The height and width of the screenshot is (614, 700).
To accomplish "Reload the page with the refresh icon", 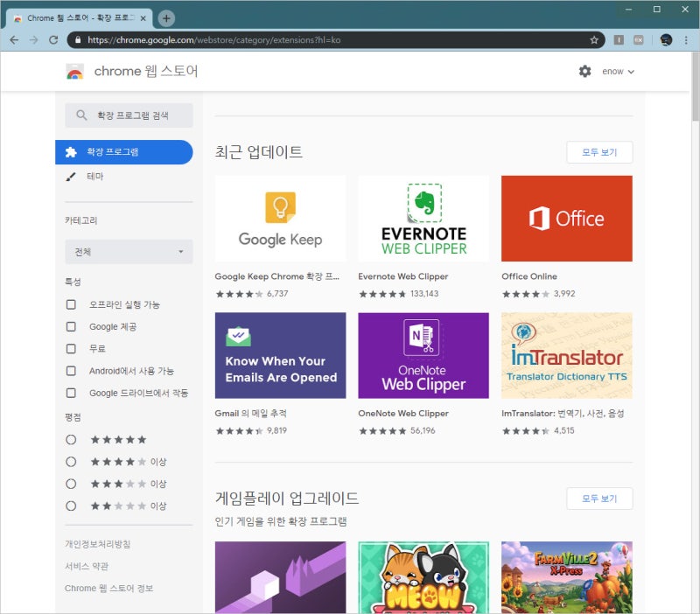I will [53, 40].
